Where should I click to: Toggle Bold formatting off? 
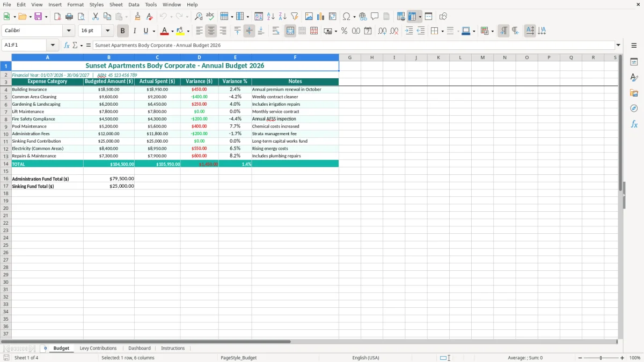coord(122,31)
